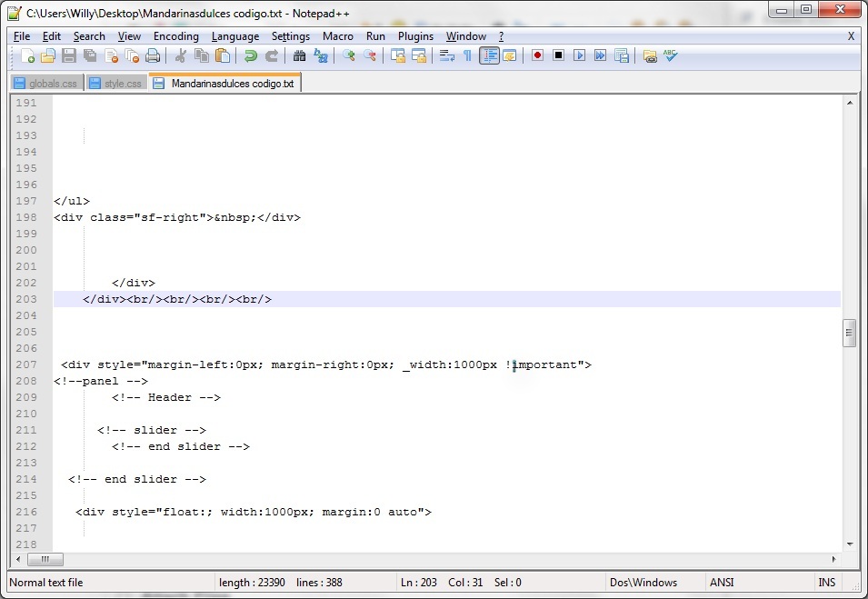Click the horizontal scrollbar right arrow
This screenshot has height=599, width=868.
click(x=834, y=559)
